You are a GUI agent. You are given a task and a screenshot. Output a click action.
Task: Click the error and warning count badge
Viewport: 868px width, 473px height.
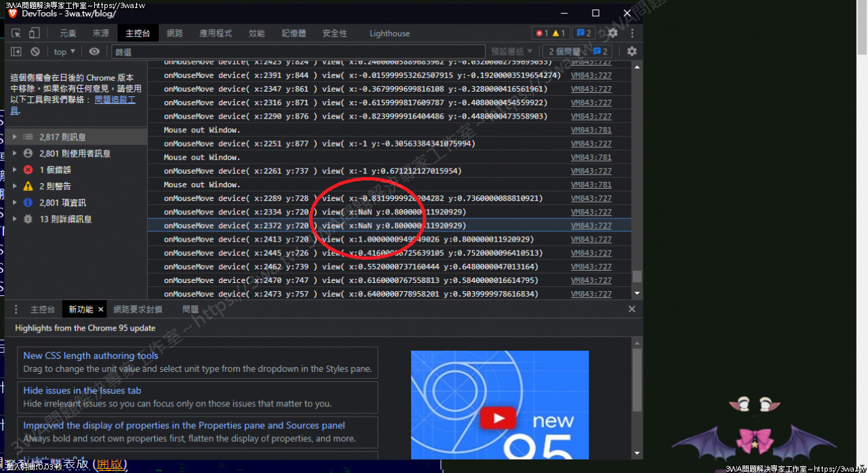[550, 33]
